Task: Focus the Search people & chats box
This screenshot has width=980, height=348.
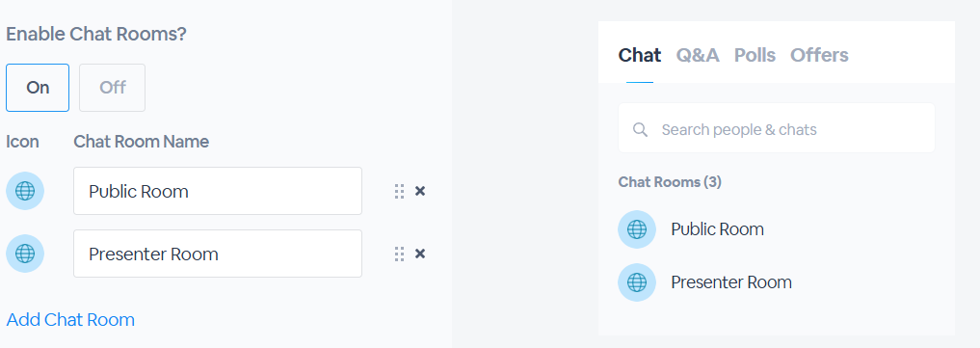Action: click(x=777, y=128)
